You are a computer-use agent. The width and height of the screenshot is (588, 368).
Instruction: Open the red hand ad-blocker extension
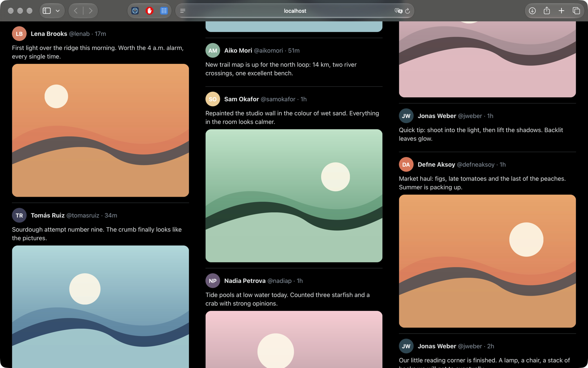tap(149, 11)
